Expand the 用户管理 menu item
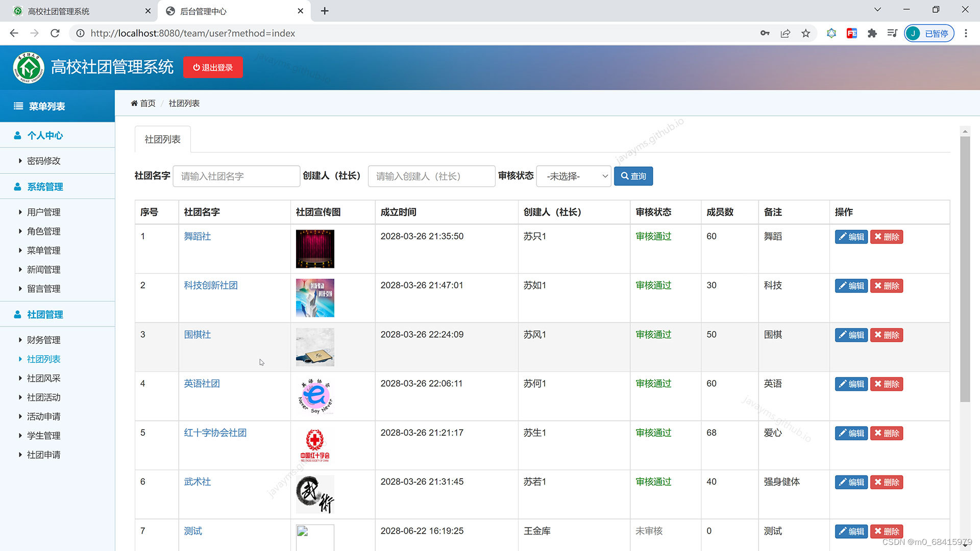This screenshot has width=980, height=551. [x=43, y=212]
